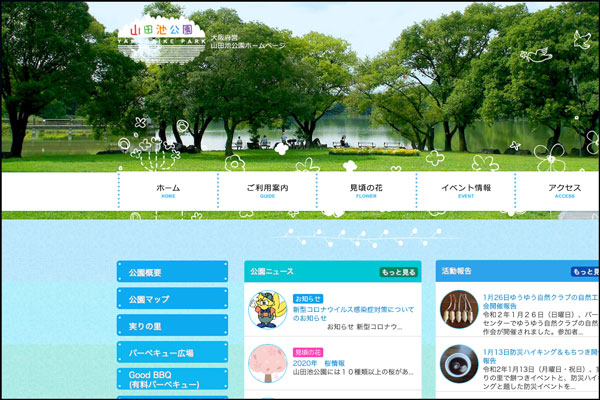This screenshot has width=600, height=400.
Task: Select the イベント情報 event menu
Action: (x=466, y=191)
